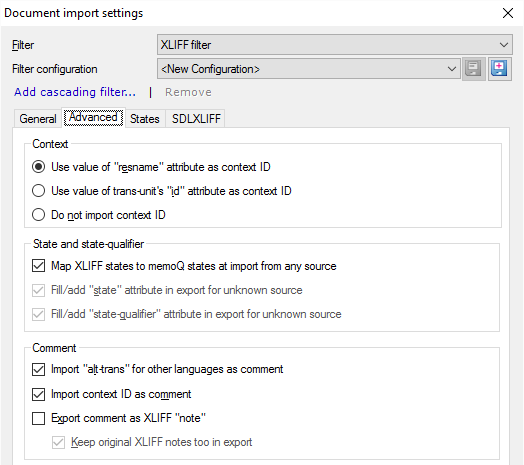Switch to the General tab
Image resolution: width=524 pixels, height=465 pixels.
[x=37, y=119]
